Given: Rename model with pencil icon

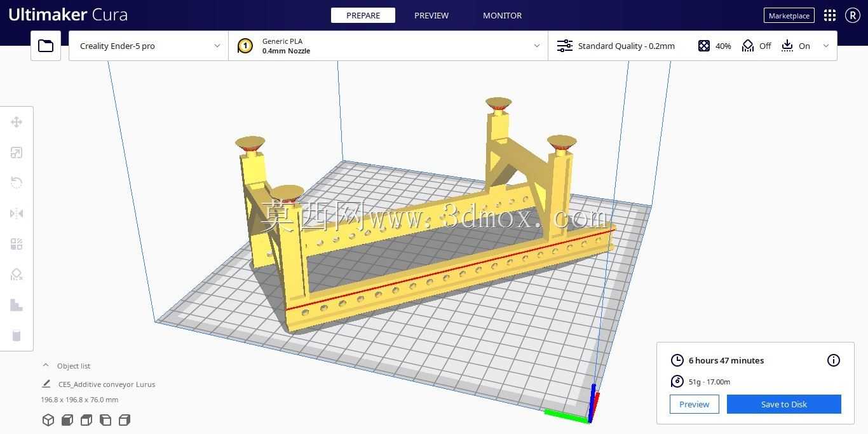Looking at the screenshot, I should [x=46, y=384].
